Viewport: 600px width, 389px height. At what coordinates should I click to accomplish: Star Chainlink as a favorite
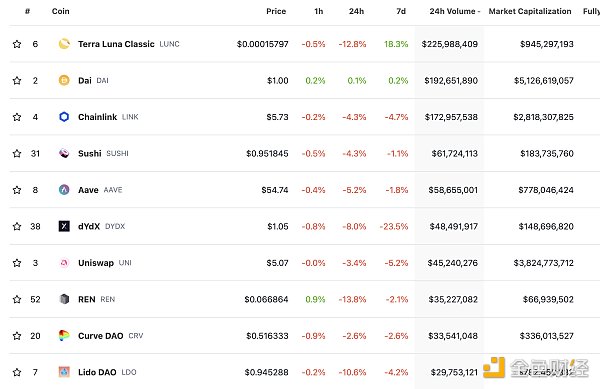[x=17, y=117]
